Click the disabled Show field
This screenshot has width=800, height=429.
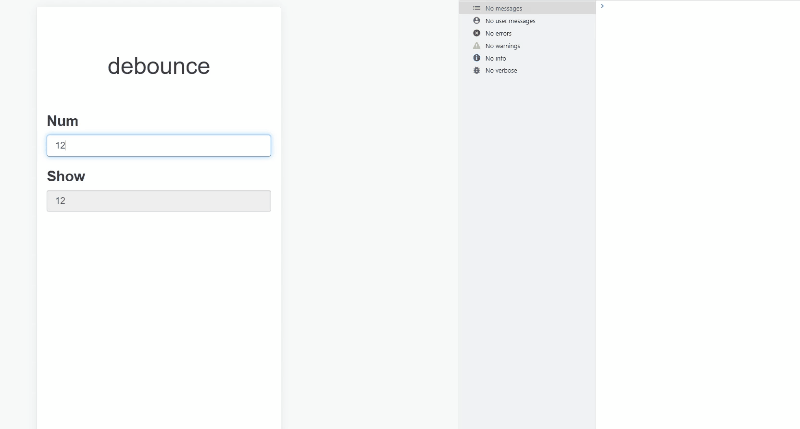pyautogui.click(x=158, y=201)
